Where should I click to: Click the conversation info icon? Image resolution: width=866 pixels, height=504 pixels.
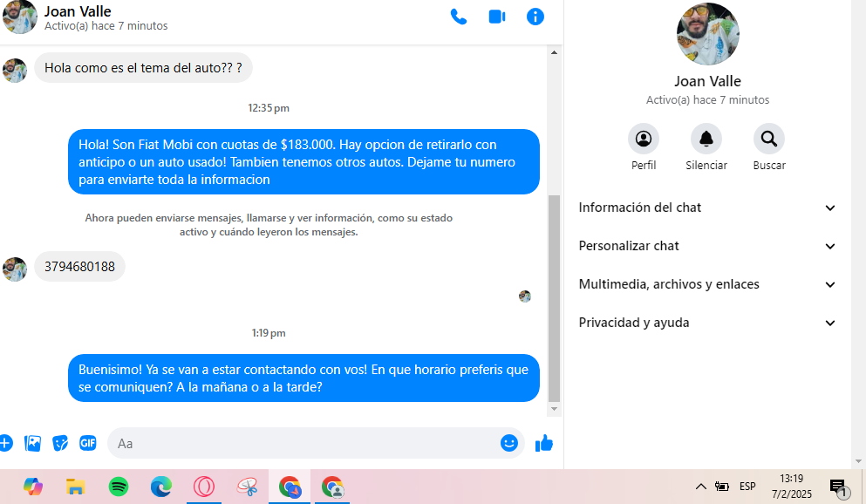(535, 17)
